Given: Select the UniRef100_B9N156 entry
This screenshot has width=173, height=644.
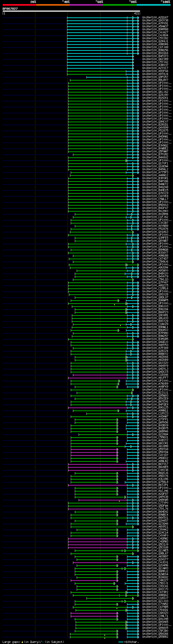Looking at the screenshot, I should point(155,50).
